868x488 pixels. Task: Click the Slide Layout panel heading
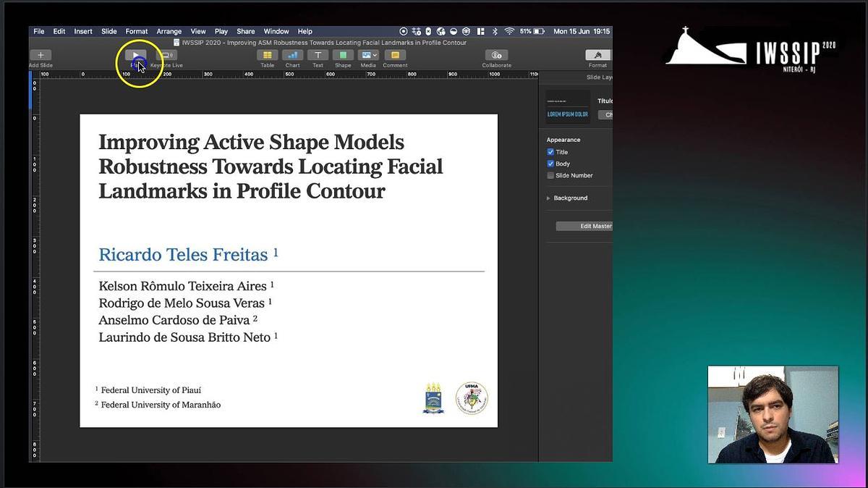[599, 76]
